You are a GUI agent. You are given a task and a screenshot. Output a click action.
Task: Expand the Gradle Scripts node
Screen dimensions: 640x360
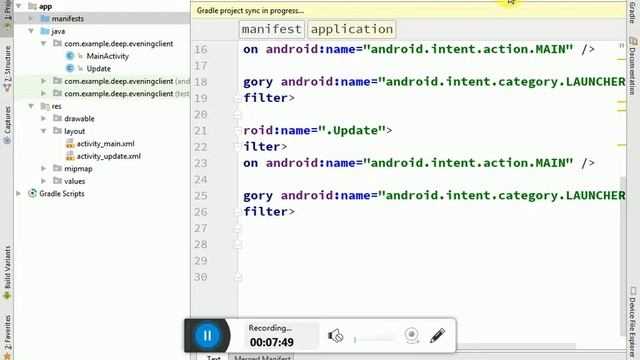pos(19,193)
